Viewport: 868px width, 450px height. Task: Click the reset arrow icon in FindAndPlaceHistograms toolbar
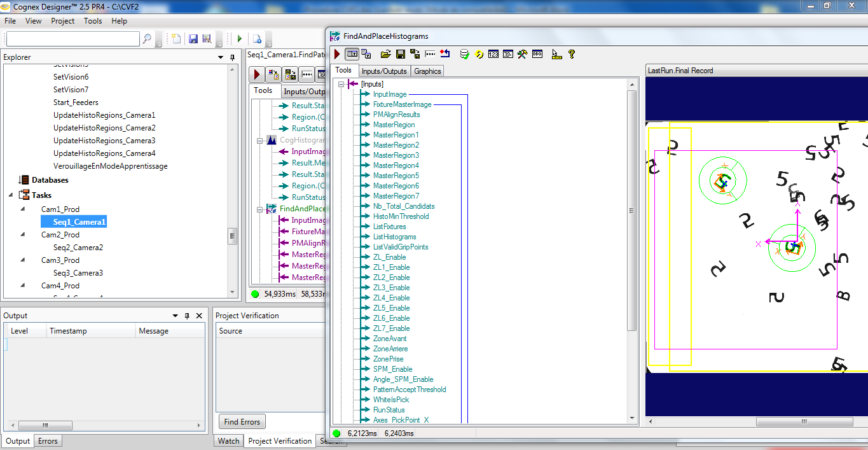(x=445, y=54)
